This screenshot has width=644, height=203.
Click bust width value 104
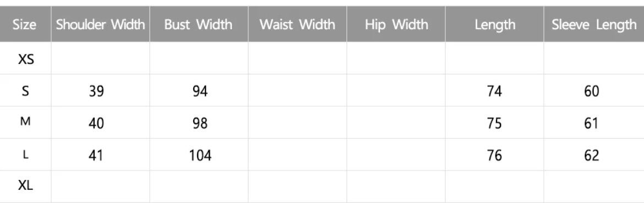200,156
